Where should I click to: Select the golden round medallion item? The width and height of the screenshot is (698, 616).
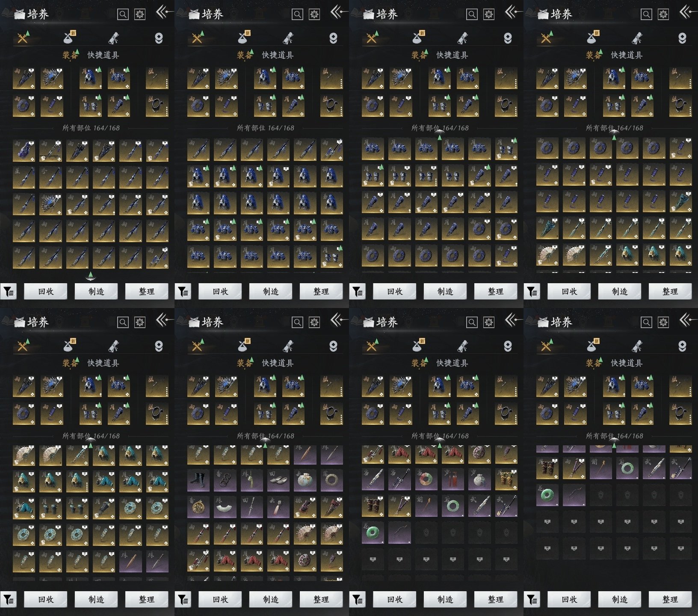198,507
